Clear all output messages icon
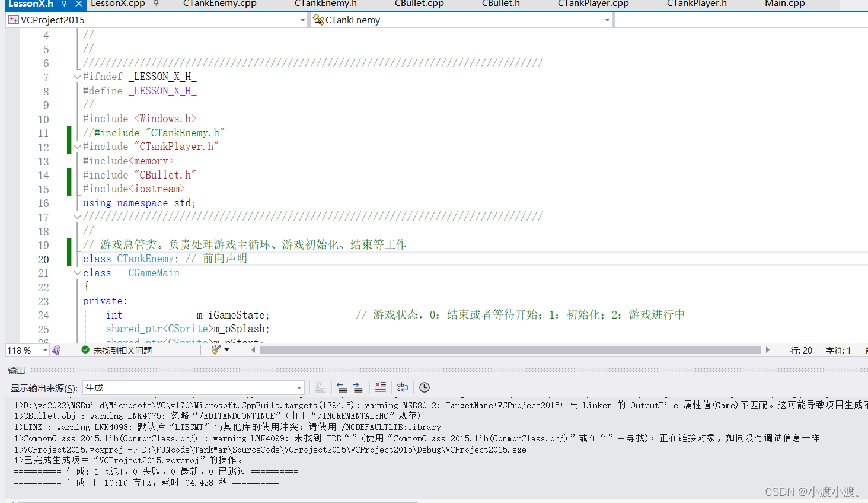868x503 pixels. (380, 387)
